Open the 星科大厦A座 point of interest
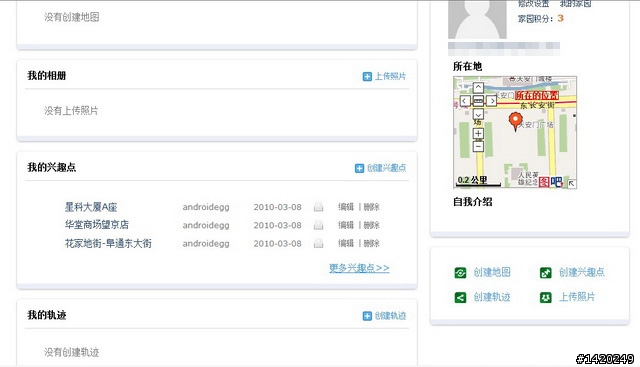This screenshot has width=640, height=367. (x=91, y=207)
